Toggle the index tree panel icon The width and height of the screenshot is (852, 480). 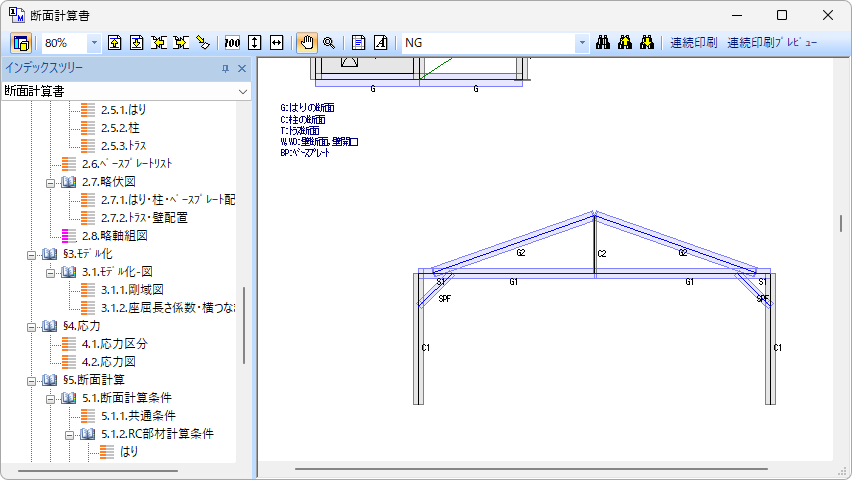pyautogui.click(x=21, y=43)
